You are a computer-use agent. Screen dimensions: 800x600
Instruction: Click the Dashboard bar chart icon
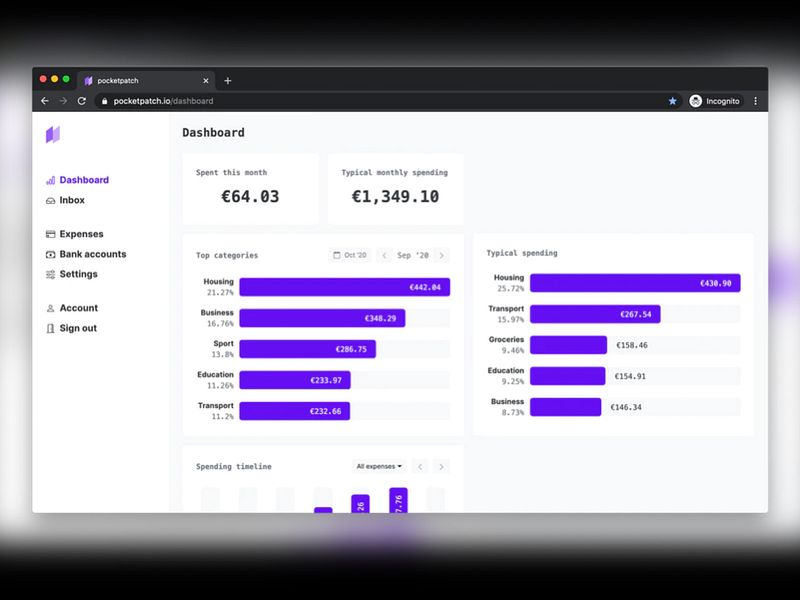51,180
